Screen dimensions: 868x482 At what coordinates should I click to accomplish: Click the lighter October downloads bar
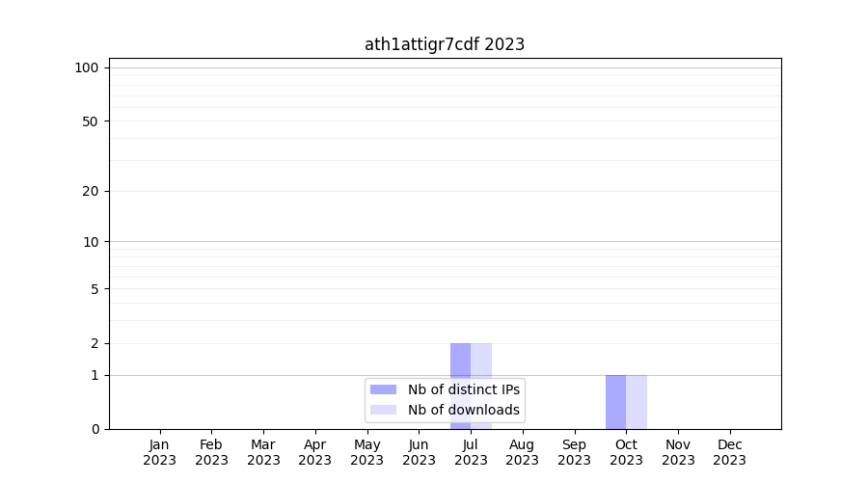point(637,401)
